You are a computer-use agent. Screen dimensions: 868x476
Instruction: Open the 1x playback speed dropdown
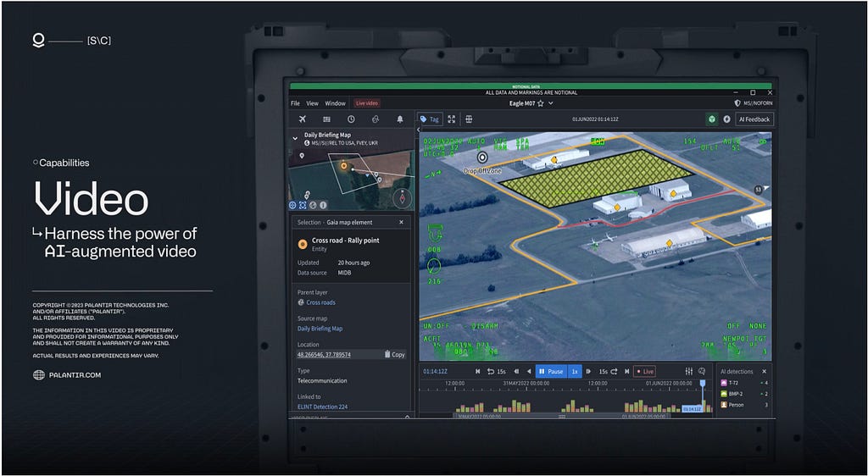(575, 372)
